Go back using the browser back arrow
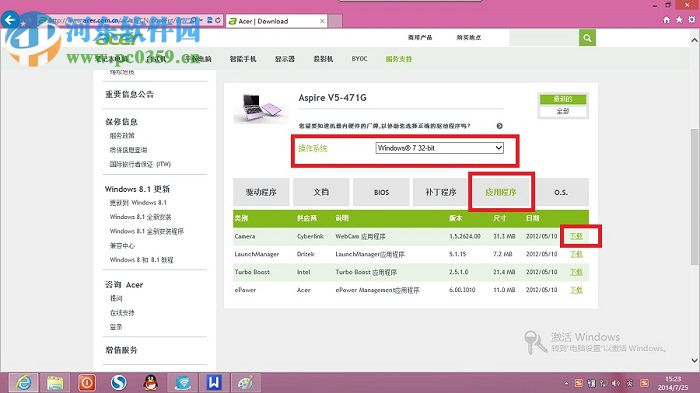 coord(10,20)
